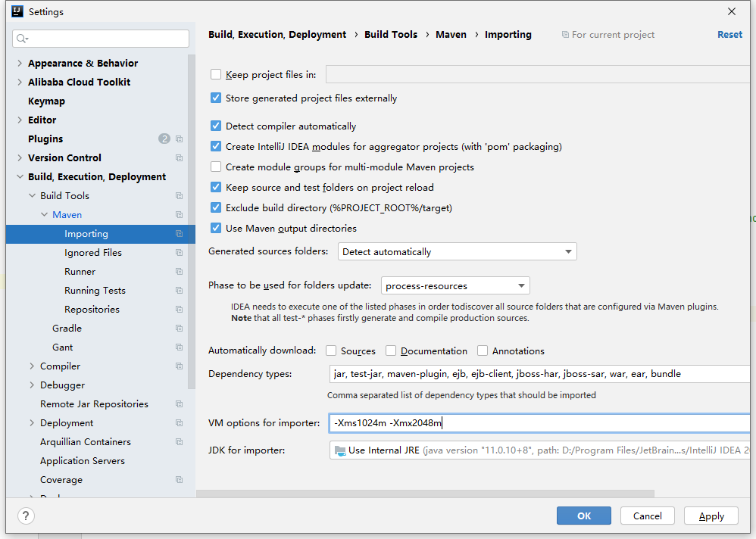Image resolution: width=756 pixels, height=539 pixels.
Task: Enable Keep project files in checkbox
Action: 216,75
